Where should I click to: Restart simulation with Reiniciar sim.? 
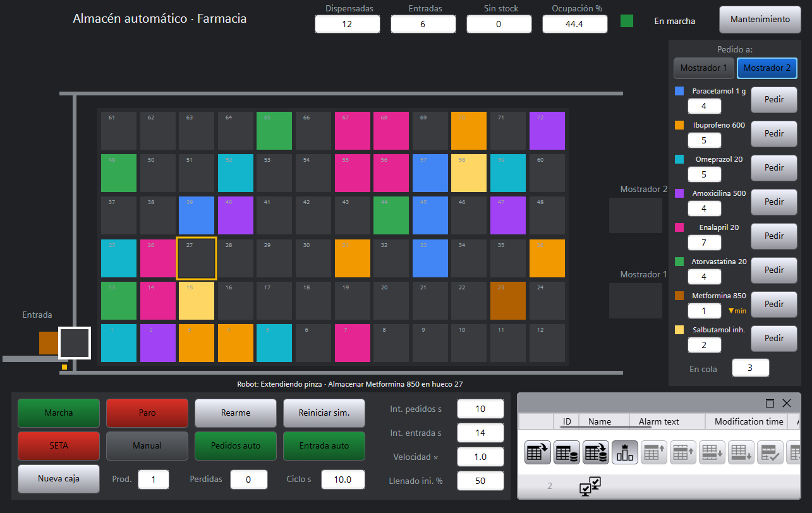324,413
